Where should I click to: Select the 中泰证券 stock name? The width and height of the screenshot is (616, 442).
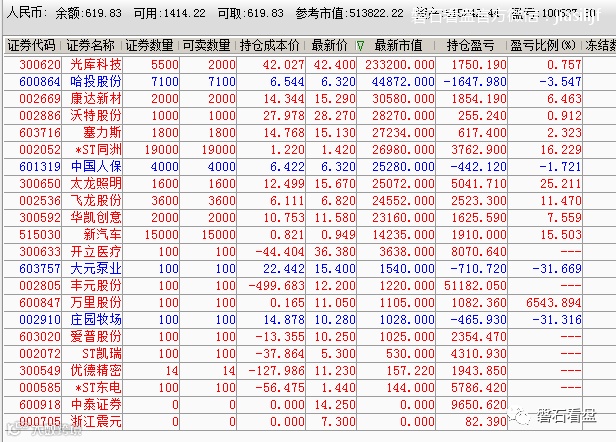click(x=96, y=405)
